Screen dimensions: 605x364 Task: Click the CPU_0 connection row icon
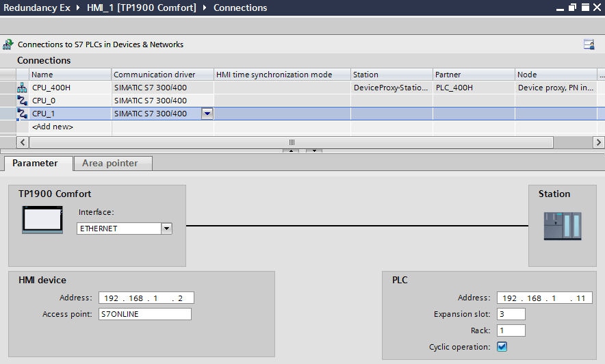click(22, 101)
